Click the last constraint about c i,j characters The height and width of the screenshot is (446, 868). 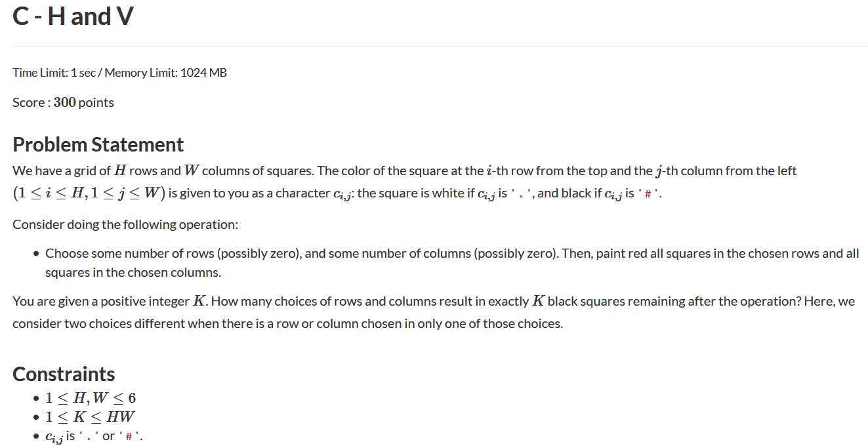coord(94,436)
